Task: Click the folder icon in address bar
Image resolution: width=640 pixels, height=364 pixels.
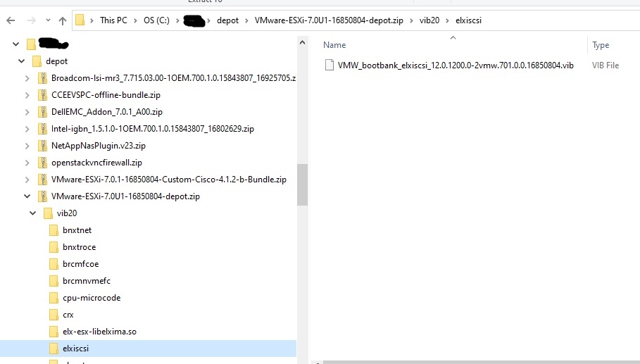Action: [x=80, y=20]
